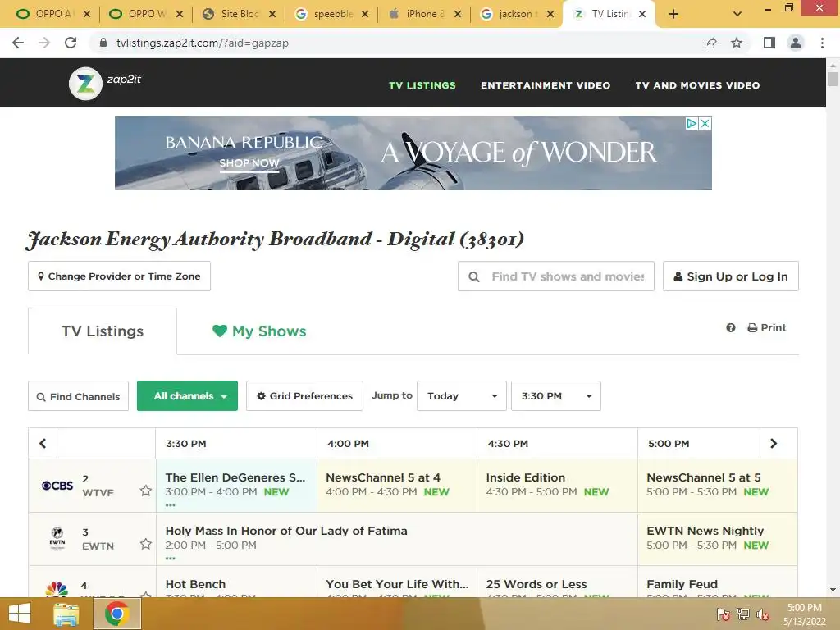The height and width of the screenshot is (630, 840).
Task: Open Chrome three-dot menu
Action: point(822,43)
